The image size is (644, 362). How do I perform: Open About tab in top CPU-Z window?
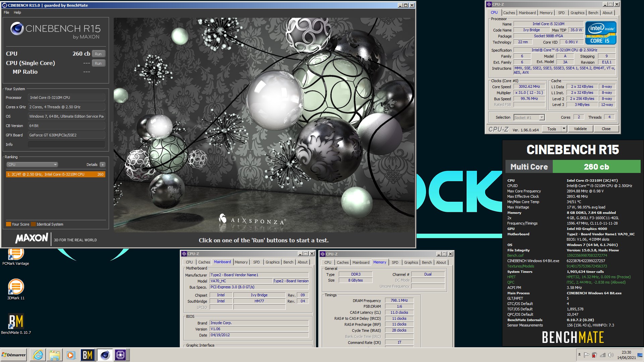pos(607,13)
